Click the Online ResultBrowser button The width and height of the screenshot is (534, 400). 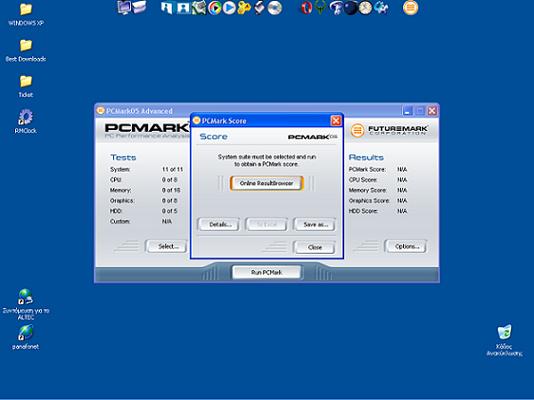[x=266, y=183]
